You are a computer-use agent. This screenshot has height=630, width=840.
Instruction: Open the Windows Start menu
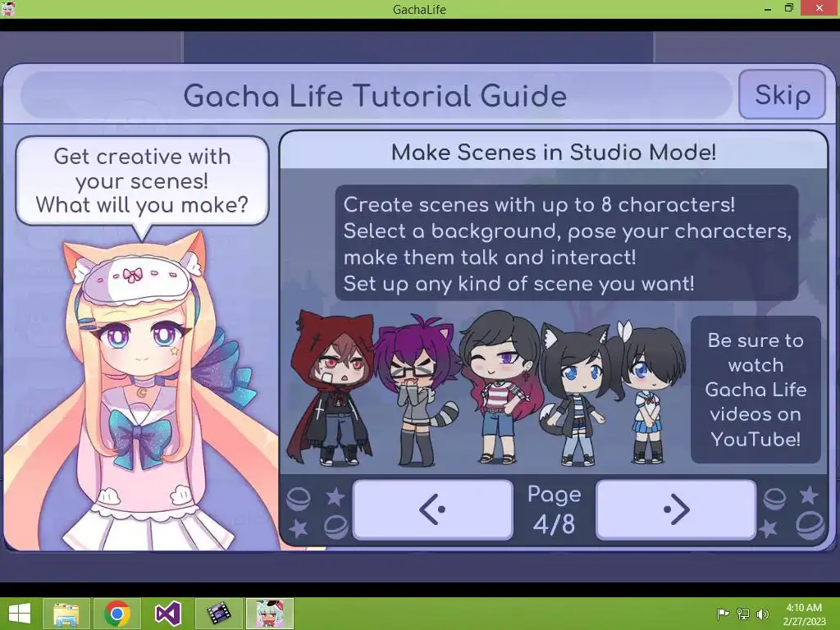pyautogui.click(x=20, y=614)
